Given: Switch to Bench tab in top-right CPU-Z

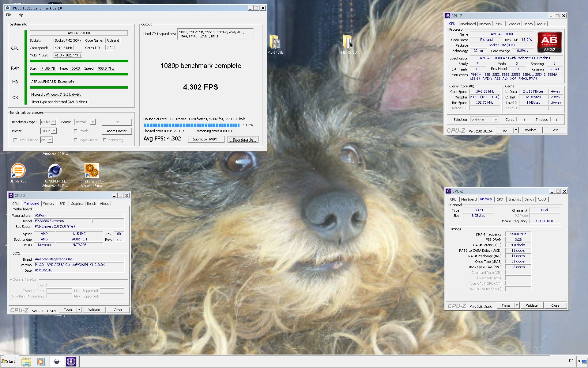Looking at the screenshot, I should tap(528, 24).
